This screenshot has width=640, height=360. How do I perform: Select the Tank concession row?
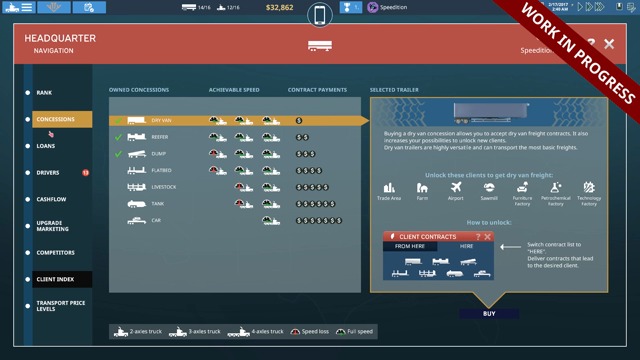click(235, 204)
